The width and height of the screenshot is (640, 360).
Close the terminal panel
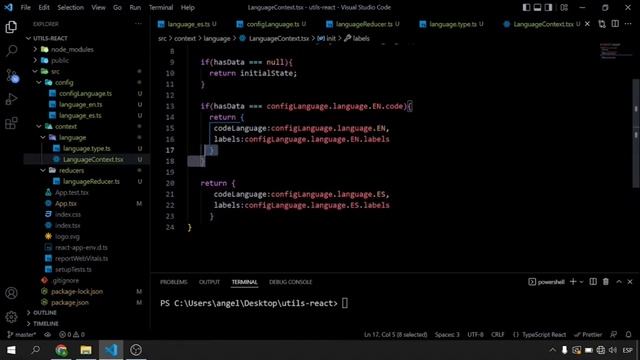pyautogui.click(x=630, y=282)
